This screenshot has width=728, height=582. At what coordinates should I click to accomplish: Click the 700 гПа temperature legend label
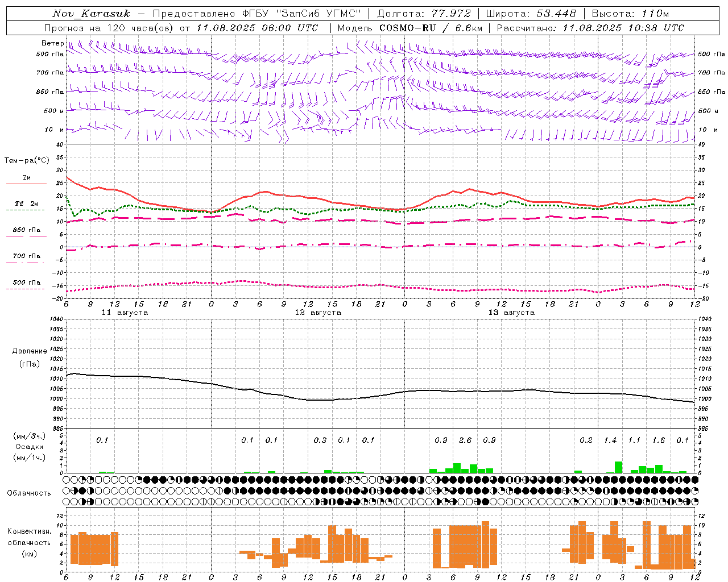27,256
